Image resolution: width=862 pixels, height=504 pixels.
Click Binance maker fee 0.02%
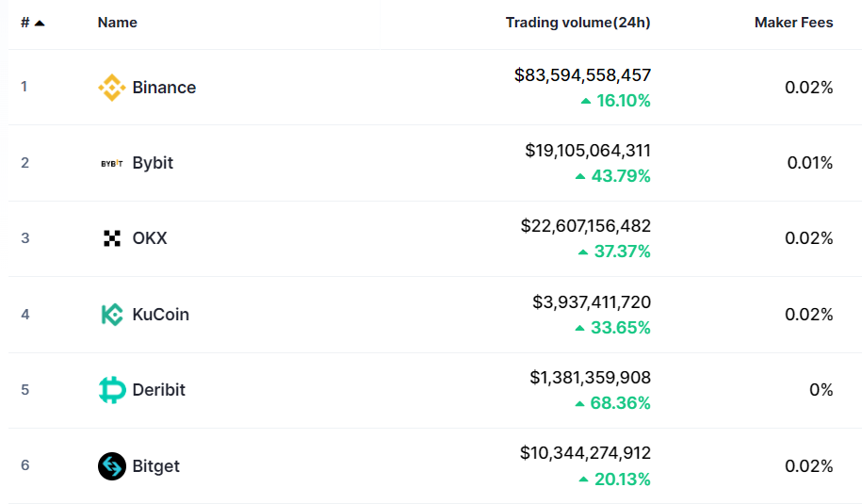[x=808, y=88]
